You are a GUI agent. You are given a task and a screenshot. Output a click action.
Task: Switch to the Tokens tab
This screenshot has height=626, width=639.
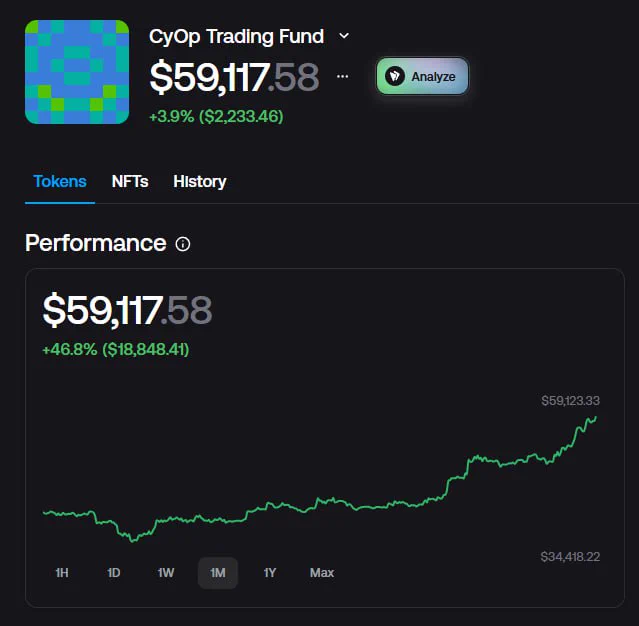[x=60, y=182]
